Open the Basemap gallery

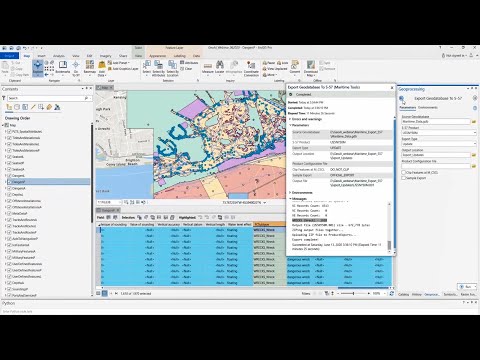point(89,68)
